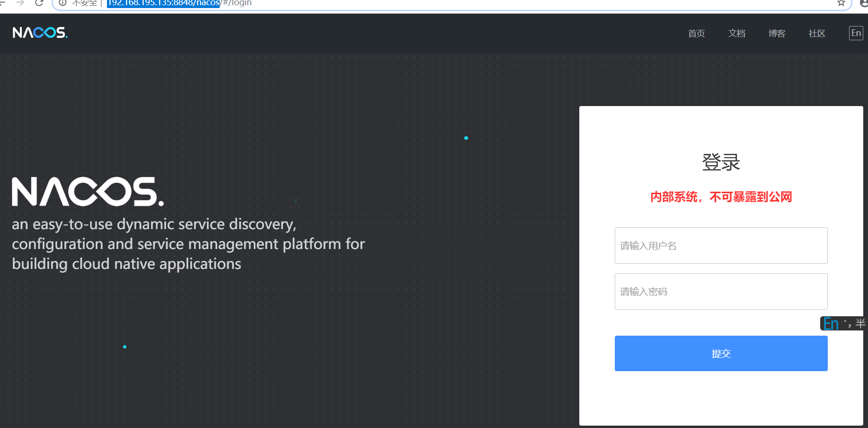Image resolution: width=868 pixels, height=428 pixels.
Task: Open the 社区 navigation link
Action: 817,33
